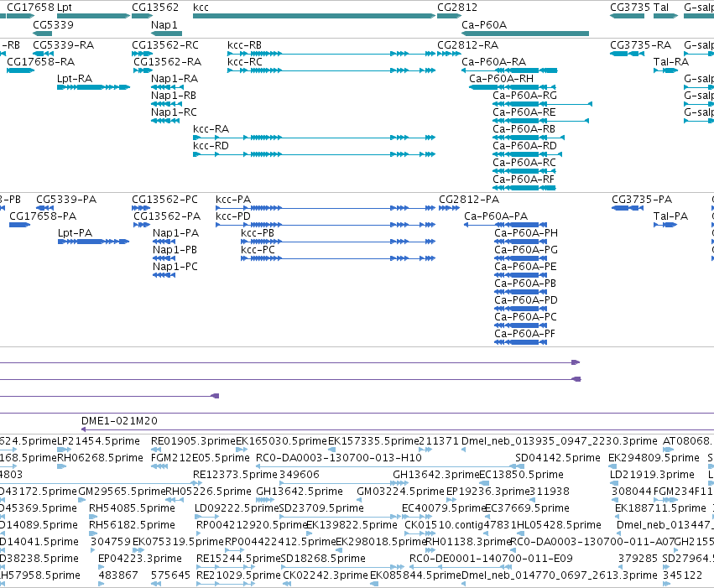Select protein CG3735-PA
The width and height of the screenshot is (714, 588).
coord(642,200)
